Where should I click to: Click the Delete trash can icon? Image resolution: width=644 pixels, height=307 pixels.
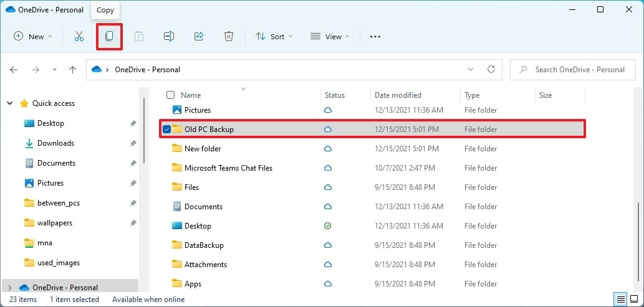[x=229, y=37]
